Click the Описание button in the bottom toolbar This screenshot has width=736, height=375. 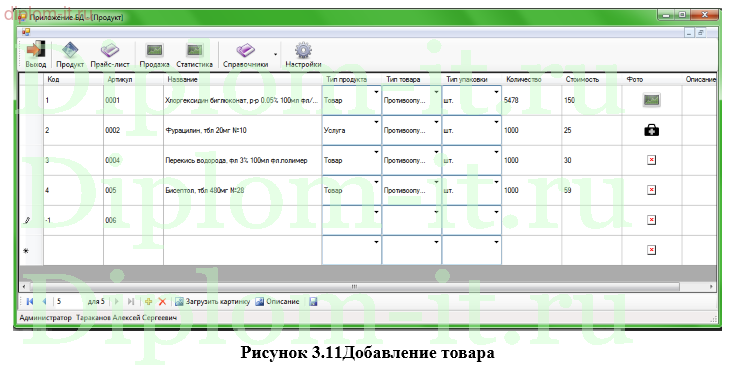(277, 302)
